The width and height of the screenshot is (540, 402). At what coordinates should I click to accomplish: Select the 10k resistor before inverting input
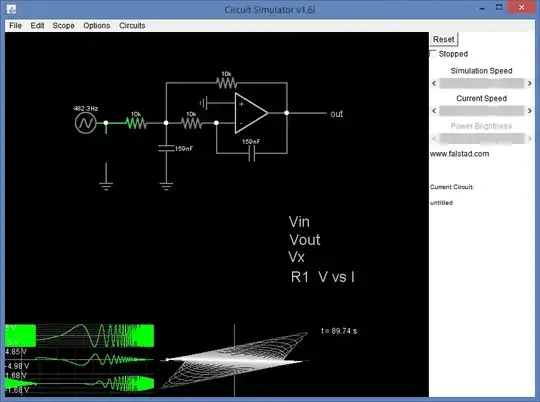point(191,123)
